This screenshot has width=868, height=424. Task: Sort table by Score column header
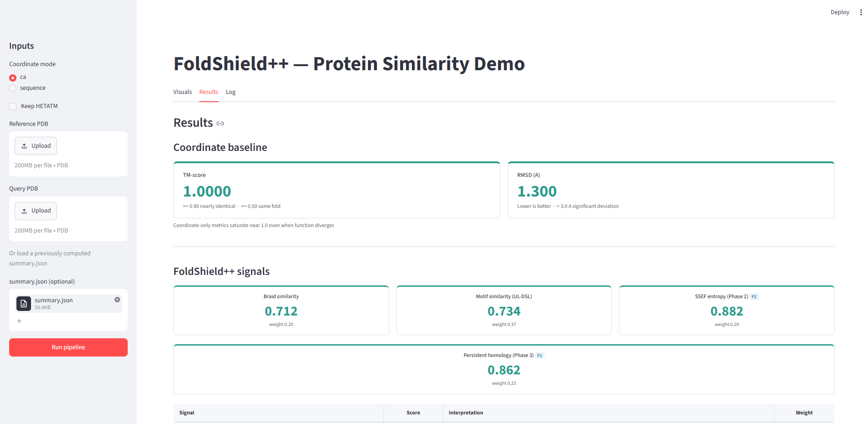(x=413, y=413)
